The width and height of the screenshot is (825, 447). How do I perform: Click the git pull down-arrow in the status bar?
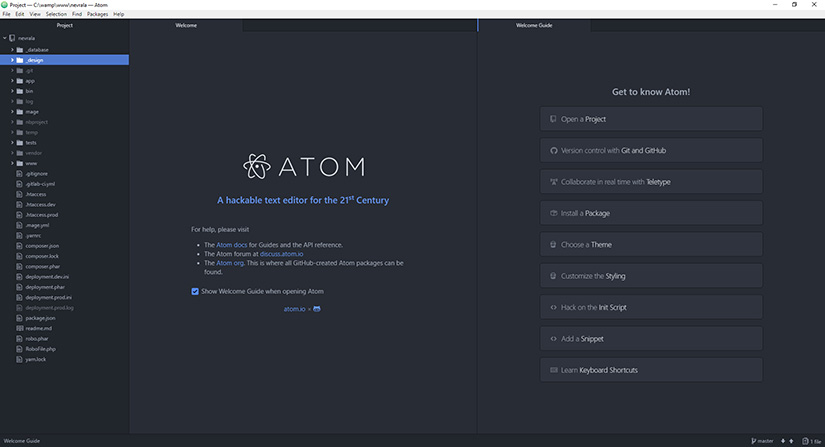coord(783,441)
